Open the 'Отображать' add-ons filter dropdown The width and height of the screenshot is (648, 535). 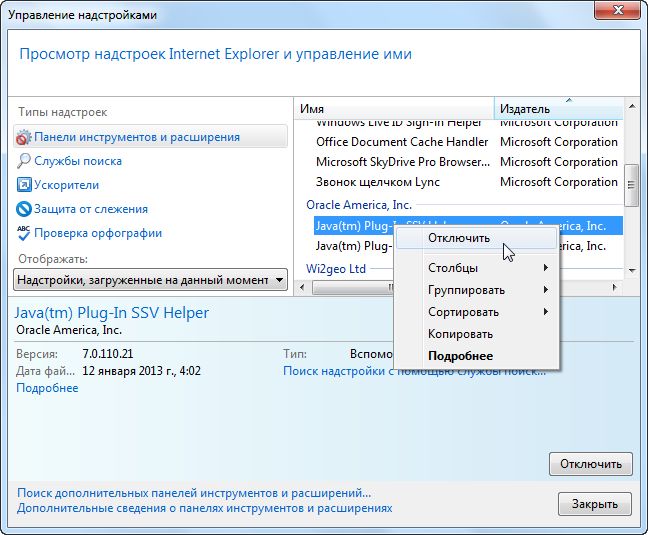click(152, 280)
